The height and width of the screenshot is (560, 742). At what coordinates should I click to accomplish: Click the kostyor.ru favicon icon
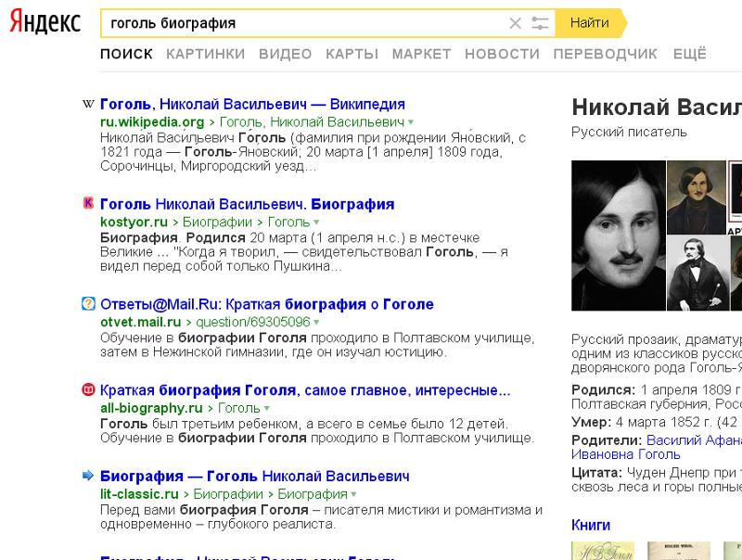click(x=88, y=203)
